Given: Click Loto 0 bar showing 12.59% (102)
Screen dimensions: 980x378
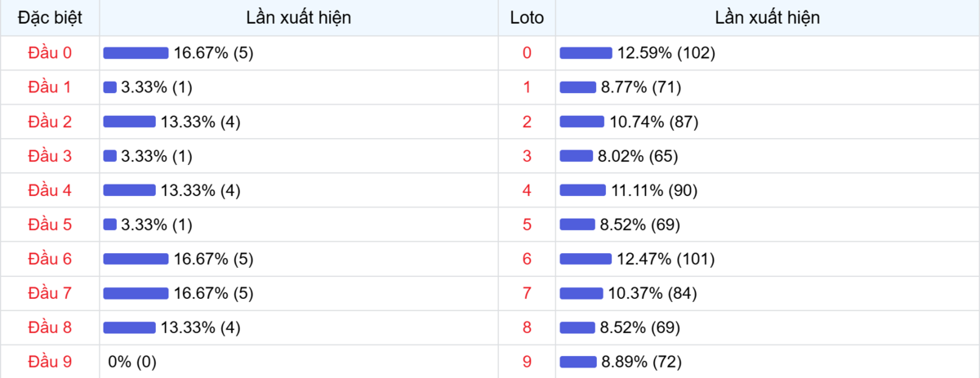Looking at the screenshot, I should (x=586, y=53).
